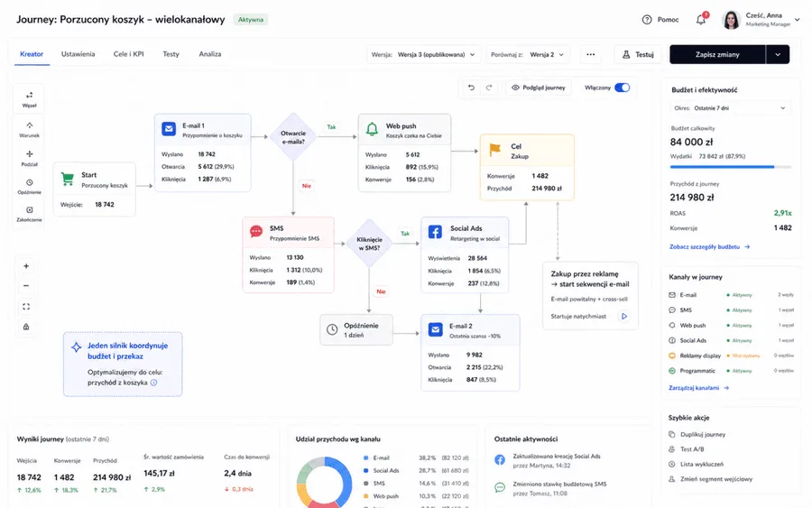Redo the canvas change
This screenshot has height=508, width=812.
point(489,88)
